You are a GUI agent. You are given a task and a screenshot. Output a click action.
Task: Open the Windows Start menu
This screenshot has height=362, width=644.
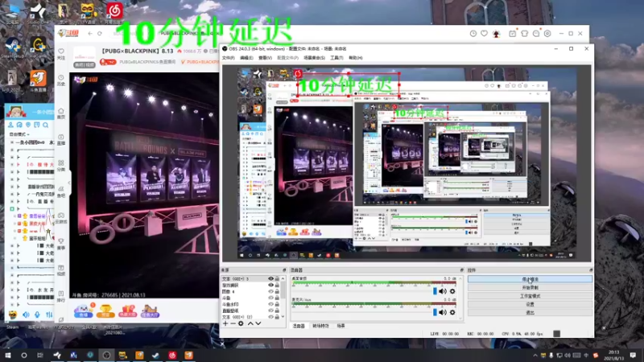click(x=7, y=355)
